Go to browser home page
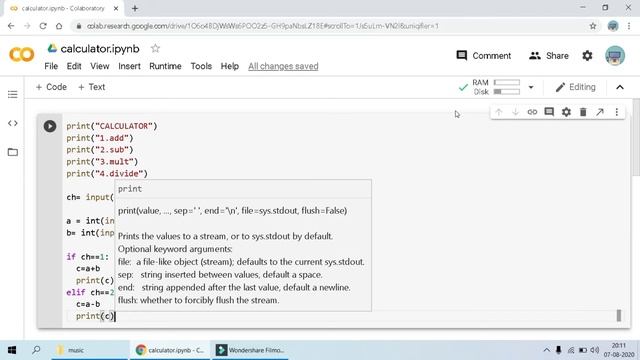 coord(59,26)
